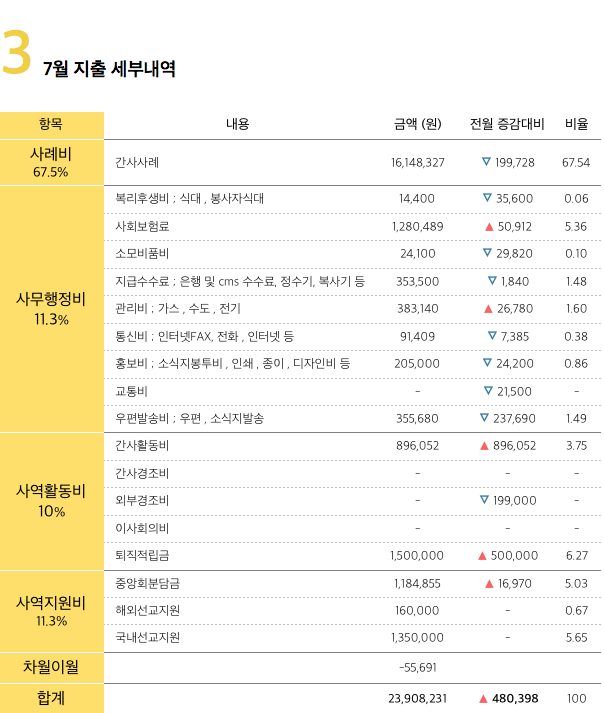The image size is (604, 713).
Task: Select the '통신비 : 인터넷FAX' row text
Action: tap(204, 336)
